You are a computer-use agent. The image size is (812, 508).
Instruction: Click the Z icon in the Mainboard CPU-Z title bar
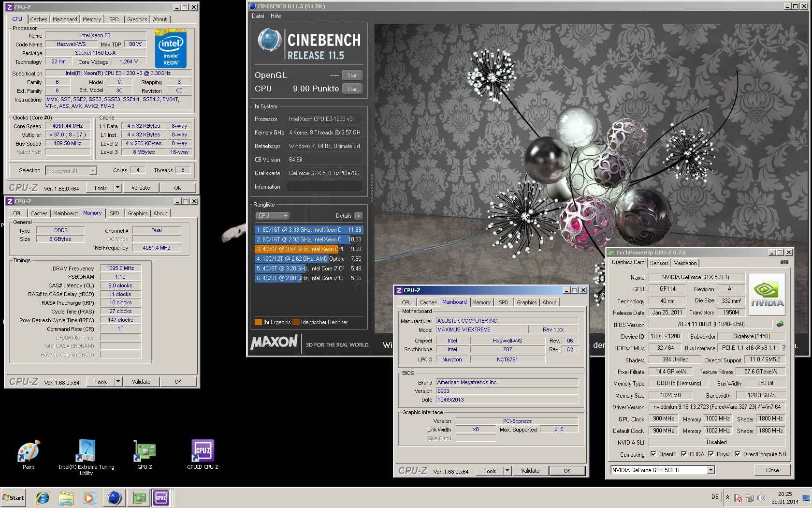point(399,290)
